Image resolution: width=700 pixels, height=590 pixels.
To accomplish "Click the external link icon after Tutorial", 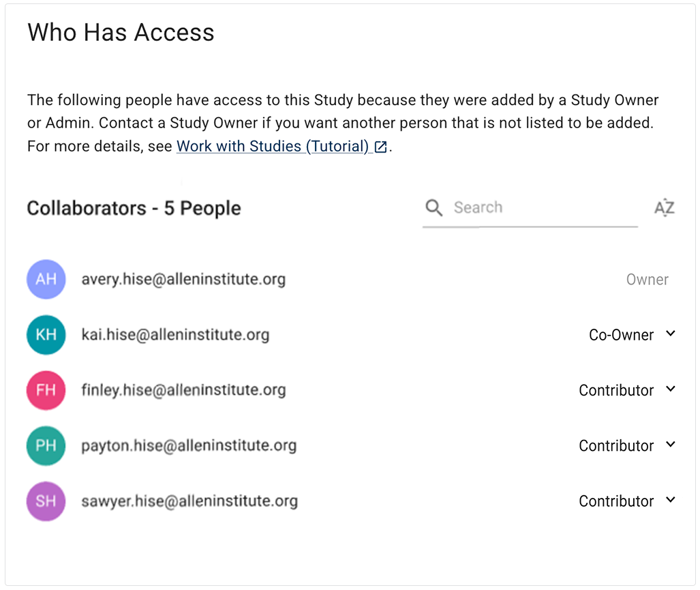I will click(x=381, y=147).
